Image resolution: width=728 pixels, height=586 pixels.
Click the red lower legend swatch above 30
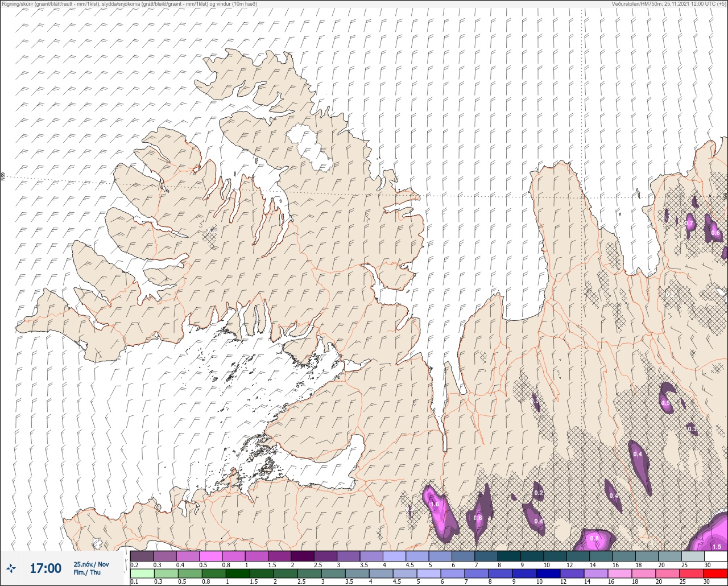pyautogui.click(x=715, y=573)
